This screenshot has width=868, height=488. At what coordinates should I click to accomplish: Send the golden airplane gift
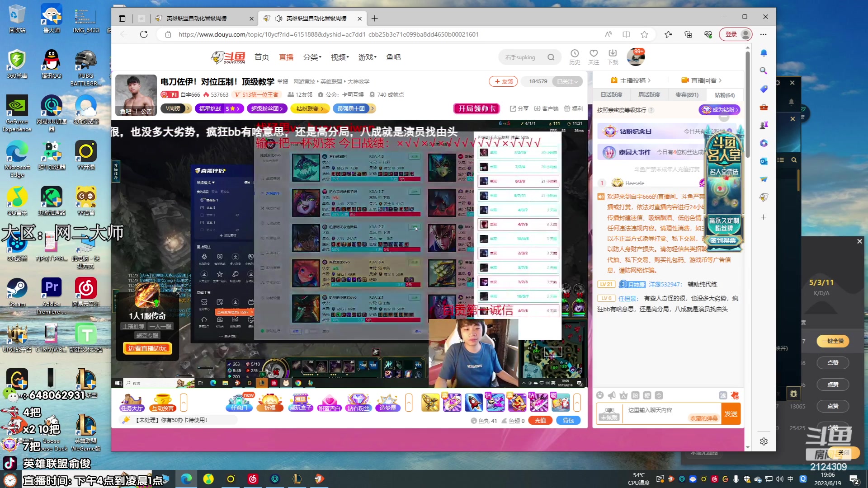pos(430,402)
